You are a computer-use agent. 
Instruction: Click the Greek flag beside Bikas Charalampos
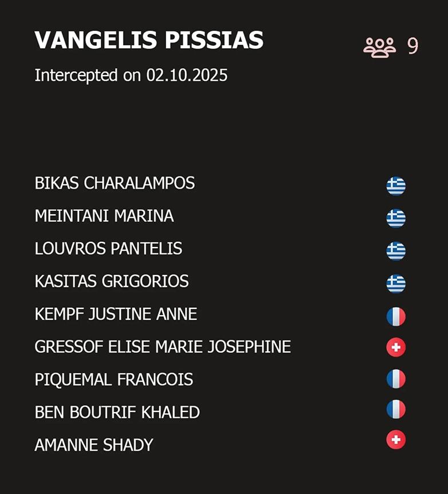396,186
